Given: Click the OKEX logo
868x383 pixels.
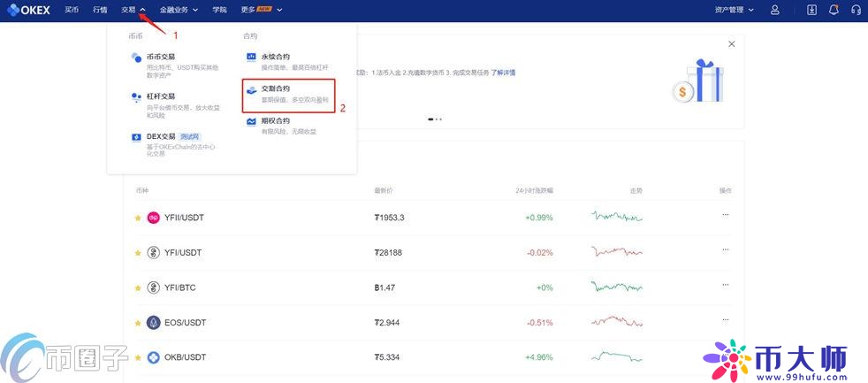Looking at the screenshot, I should (x=28, y=10).
